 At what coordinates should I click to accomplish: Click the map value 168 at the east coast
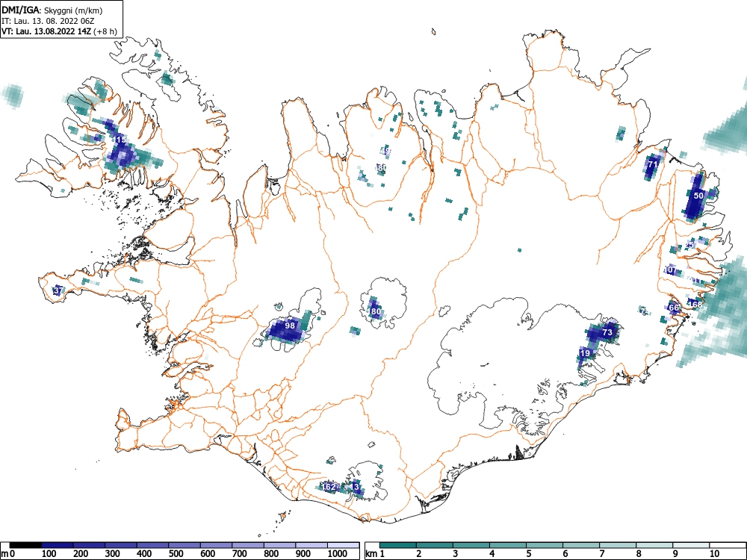pyautogui.click(x=695, y=305)
